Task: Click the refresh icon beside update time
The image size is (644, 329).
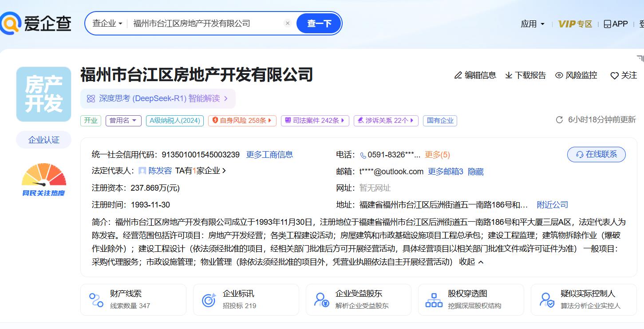Action: pos(559,120)
